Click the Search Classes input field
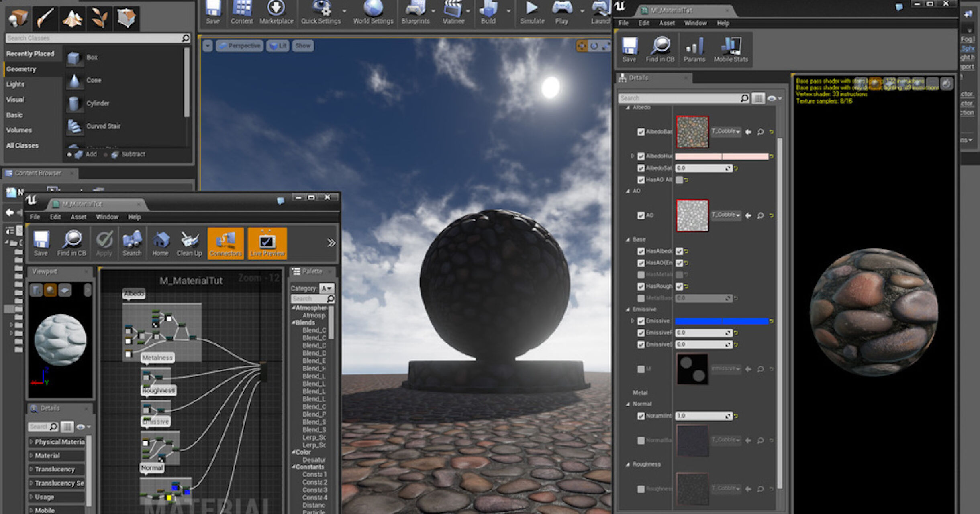This screenshot has height=514, width=980. pos(98,38)
